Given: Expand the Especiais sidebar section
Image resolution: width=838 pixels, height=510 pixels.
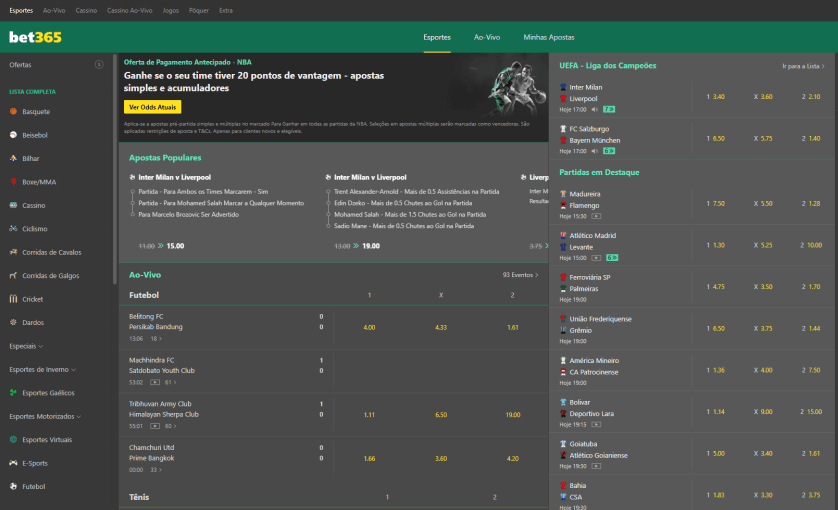Looking at the screenshot, I should pyautogui.click(x=26, y=346).
